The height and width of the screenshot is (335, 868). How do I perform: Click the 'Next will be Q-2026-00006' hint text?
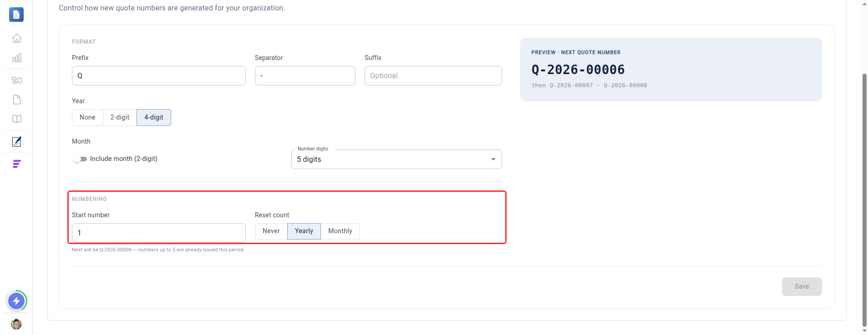pyautogui.click(x=158, y=250)
